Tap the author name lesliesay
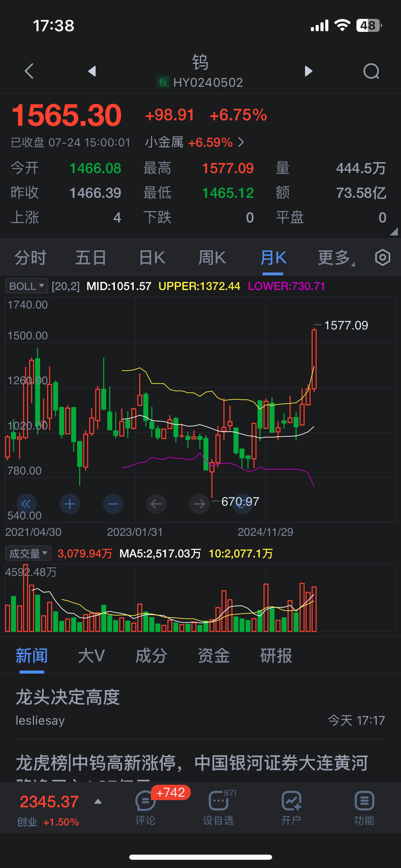401x868 pixels. (40, 720)
